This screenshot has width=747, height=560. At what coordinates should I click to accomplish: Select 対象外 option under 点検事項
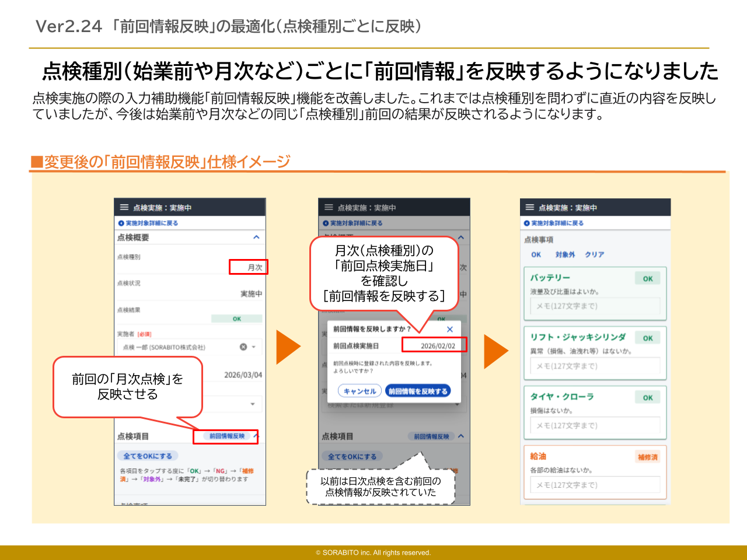(565, 255)
